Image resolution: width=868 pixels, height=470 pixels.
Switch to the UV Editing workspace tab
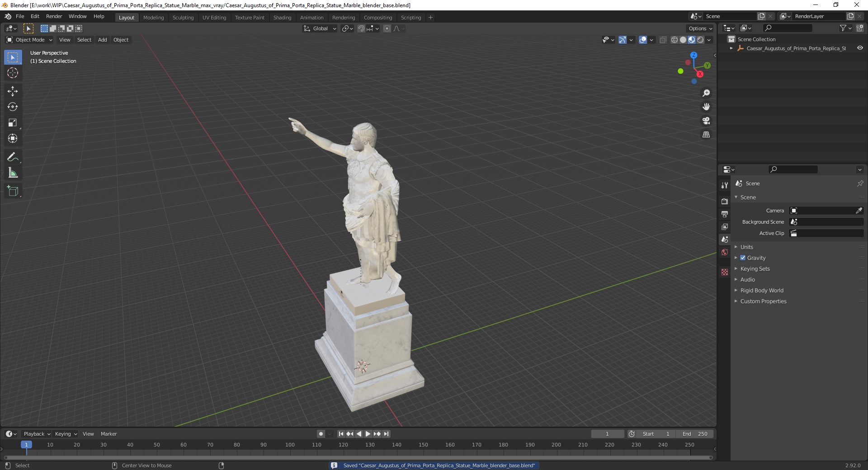point(214,18)
